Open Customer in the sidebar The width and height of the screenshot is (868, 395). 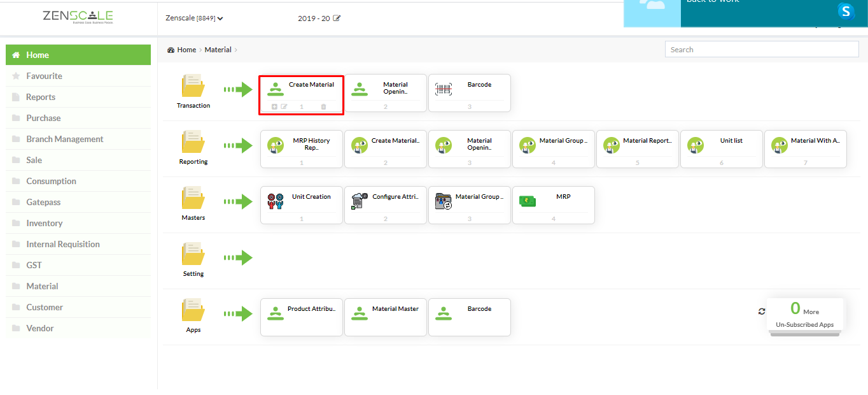(x=78, y=307)
